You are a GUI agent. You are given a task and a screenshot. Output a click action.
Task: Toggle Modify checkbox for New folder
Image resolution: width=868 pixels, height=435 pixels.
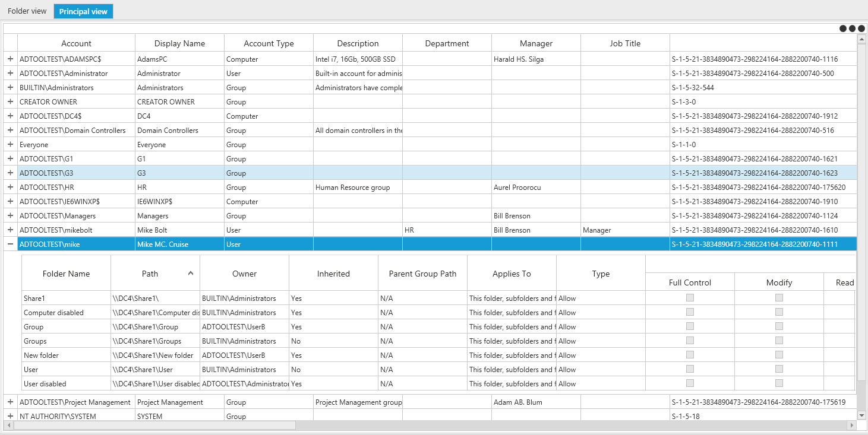pyautogui.click(x=779, y=355)
